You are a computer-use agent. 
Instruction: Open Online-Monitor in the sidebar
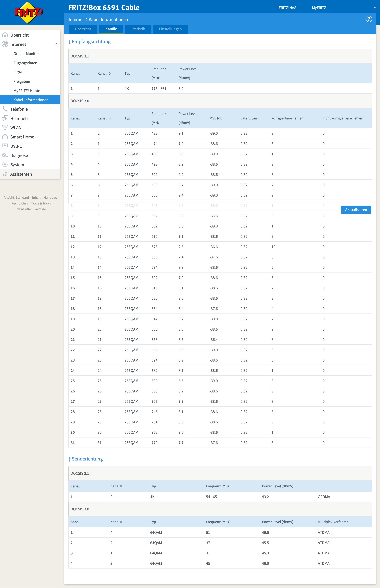pyautogui.click(x=26, y=54)
